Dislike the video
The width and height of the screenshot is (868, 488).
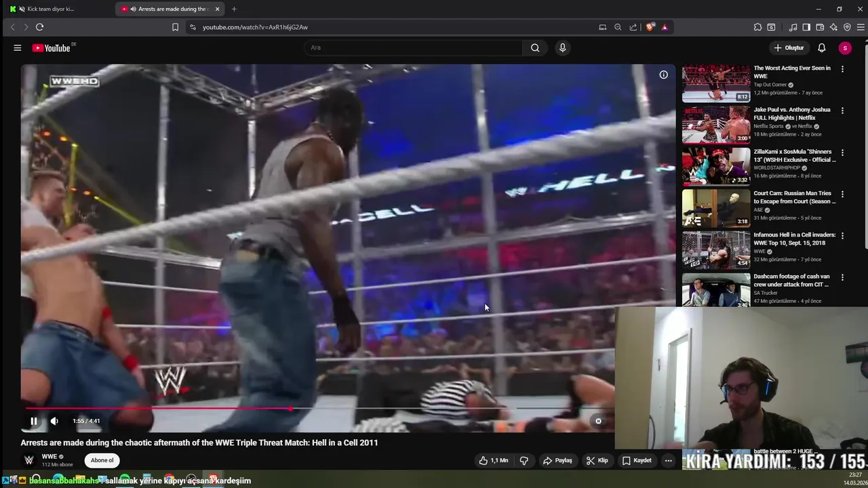coord(524,460)
